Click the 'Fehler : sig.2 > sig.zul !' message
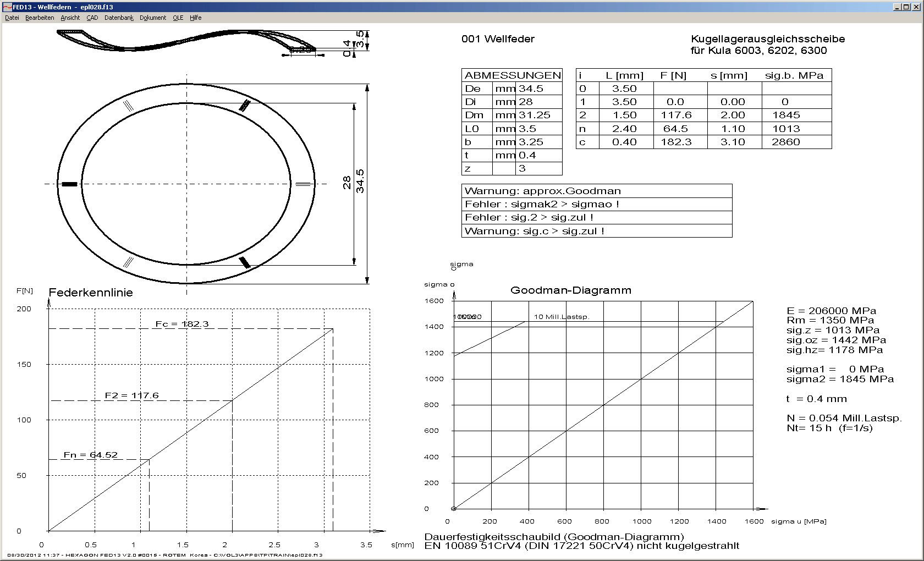924x561 pixels. [x=529, y=217]
